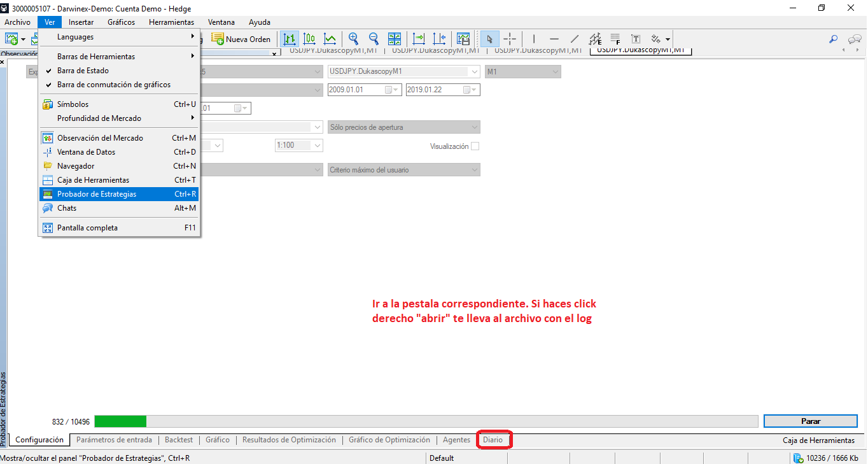
Task: Open the Ventana menu
Action: click(221, 22)
